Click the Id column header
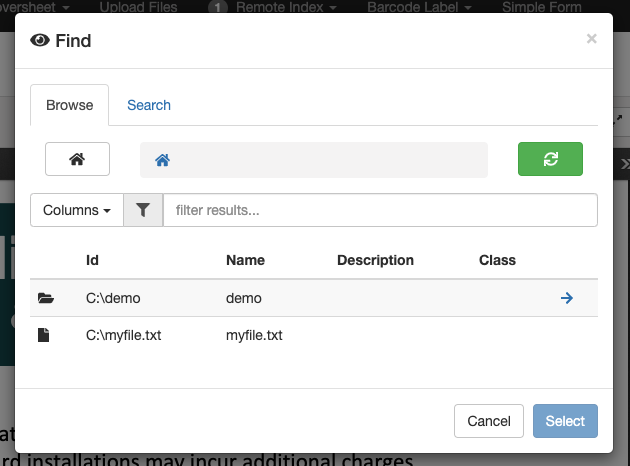630x466 pixels. coord(92,260)
